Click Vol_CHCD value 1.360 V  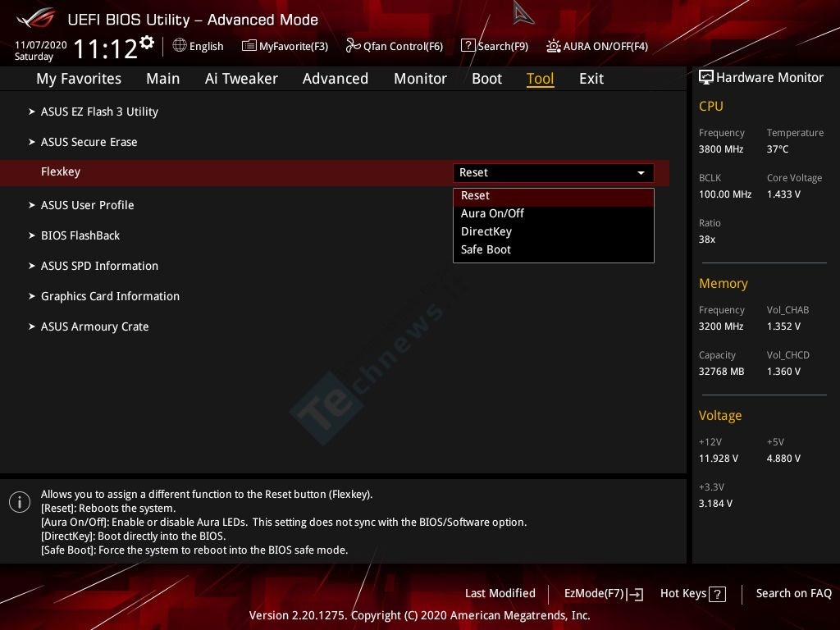(x=783, y=372)
